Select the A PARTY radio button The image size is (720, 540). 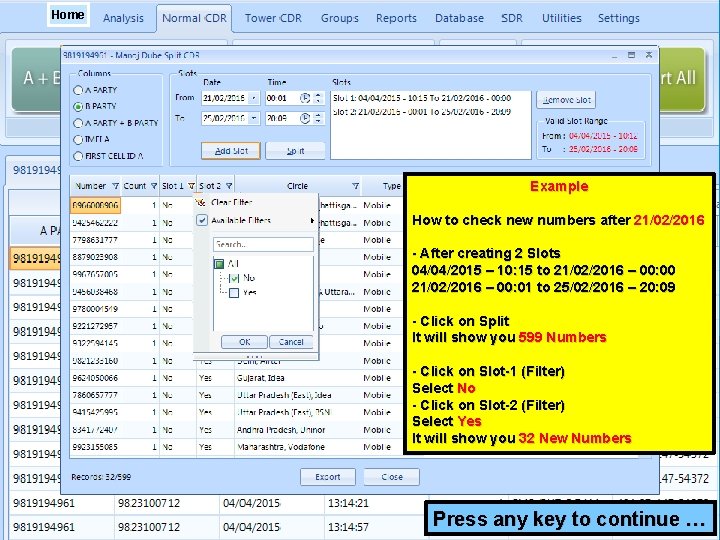(78, 90)
